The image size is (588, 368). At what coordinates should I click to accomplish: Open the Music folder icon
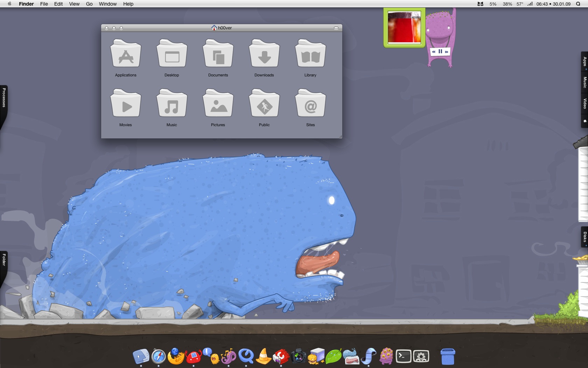(172, 103)
